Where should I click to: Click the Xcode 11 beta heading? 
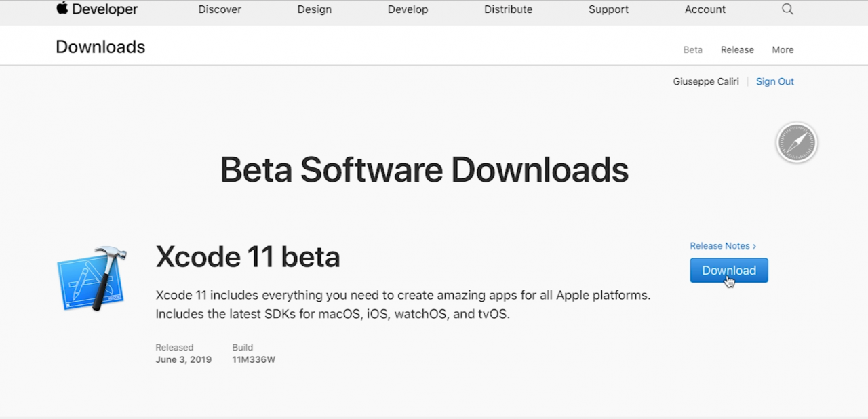248,257
